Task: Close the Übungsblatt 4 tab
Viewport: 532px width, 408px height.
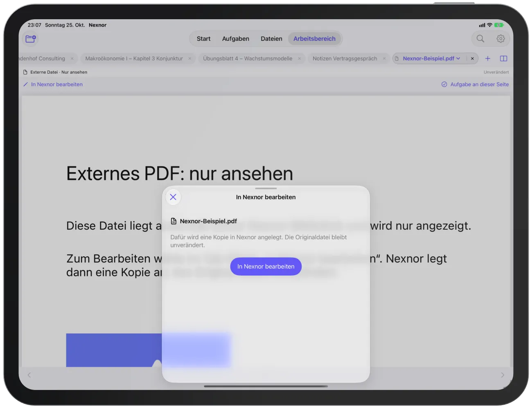Action: 299,58
